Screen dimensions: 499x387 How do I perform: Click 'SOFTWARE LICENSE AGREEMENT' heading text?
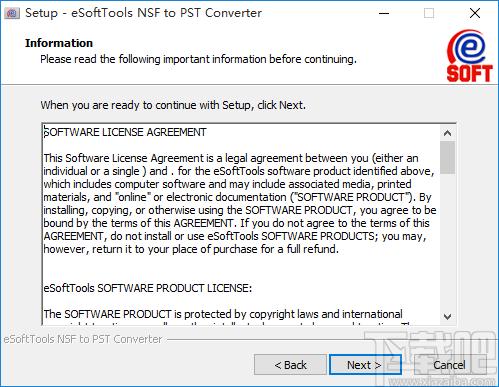pos(125,132)
